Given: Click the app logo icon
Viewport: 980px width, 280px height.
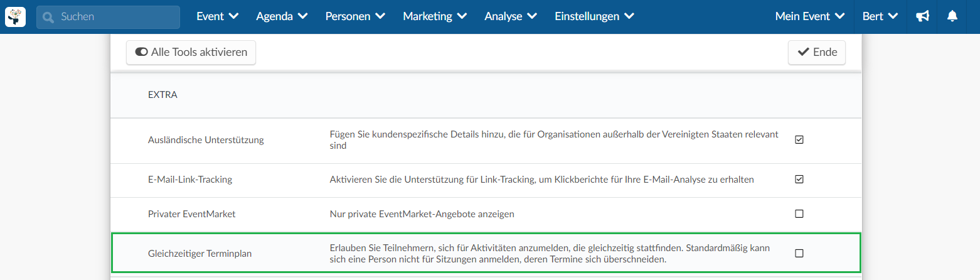Looking at the screenshot, I should (15, 17).
